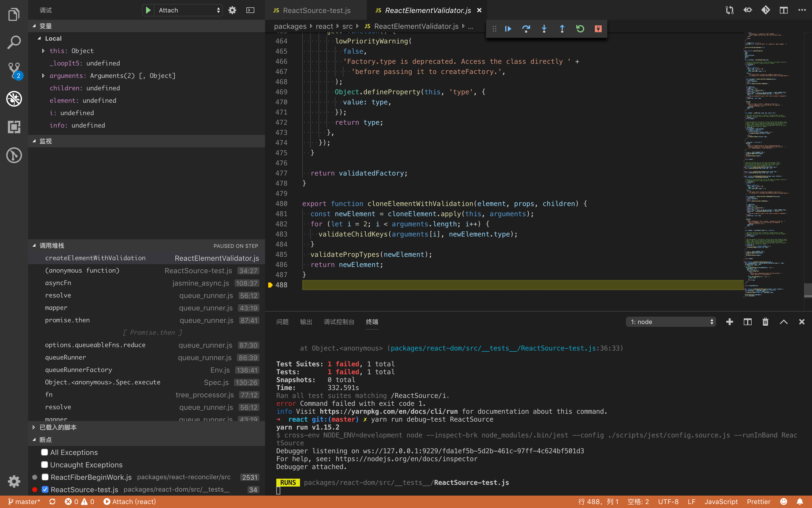Open the Search view in activity bar
This screenshot has width=812, height=508.
(x=14, y=42)
